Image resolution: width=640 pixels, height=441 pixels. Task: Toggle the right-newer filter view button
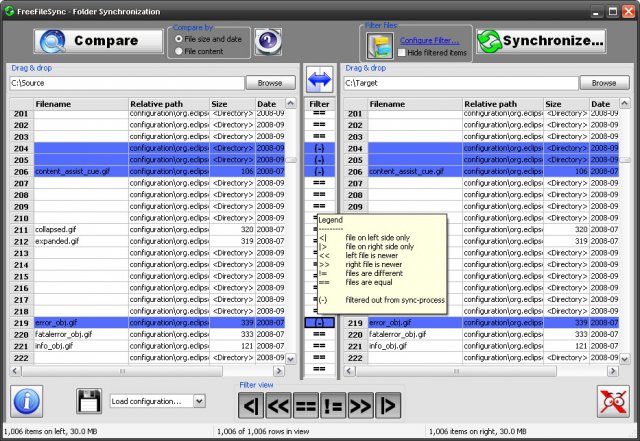(x=360, y=405)
